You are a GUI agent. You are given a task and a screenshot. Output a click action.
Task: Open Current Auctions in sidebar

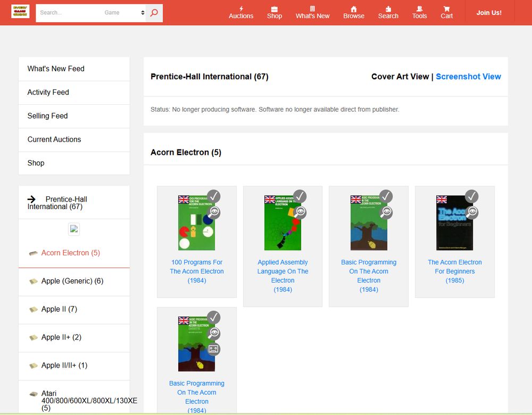point(74,140)
